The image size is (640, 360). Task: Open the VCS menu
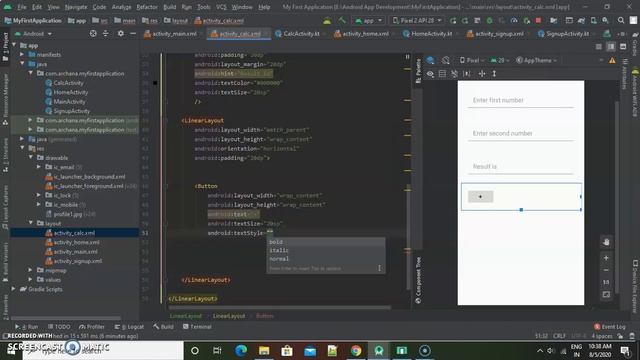pyautogui.click(x=221, y=7)
